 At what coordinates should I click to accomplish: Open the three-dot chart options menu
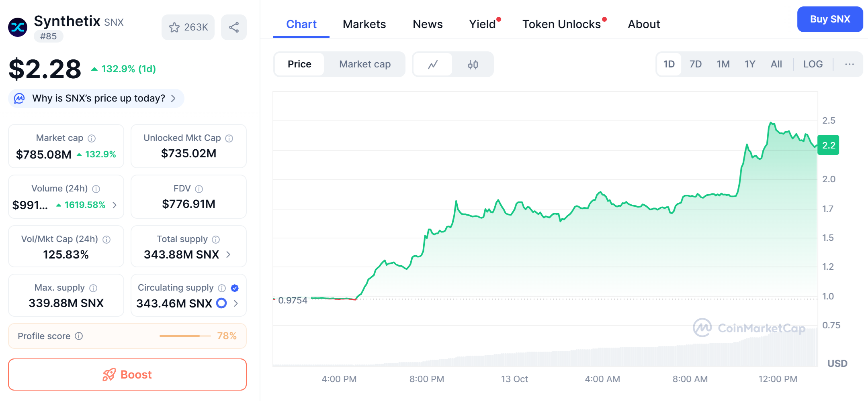point(849,64)
